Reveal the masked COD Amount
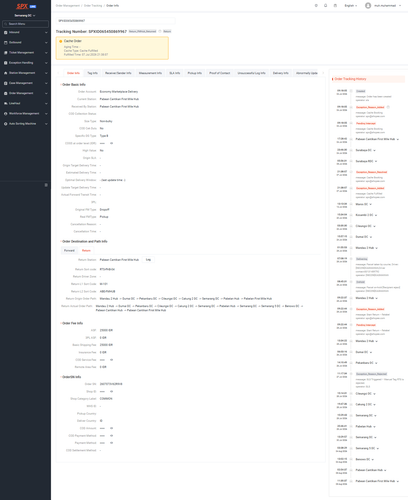The height and width of the screenshot is (500, 408). pos(111,428)
